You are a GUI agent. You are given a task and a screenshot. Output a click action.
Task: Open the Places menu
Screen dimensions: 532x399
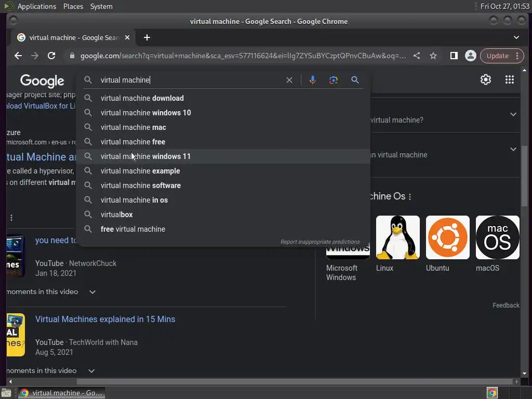[73, 6]
